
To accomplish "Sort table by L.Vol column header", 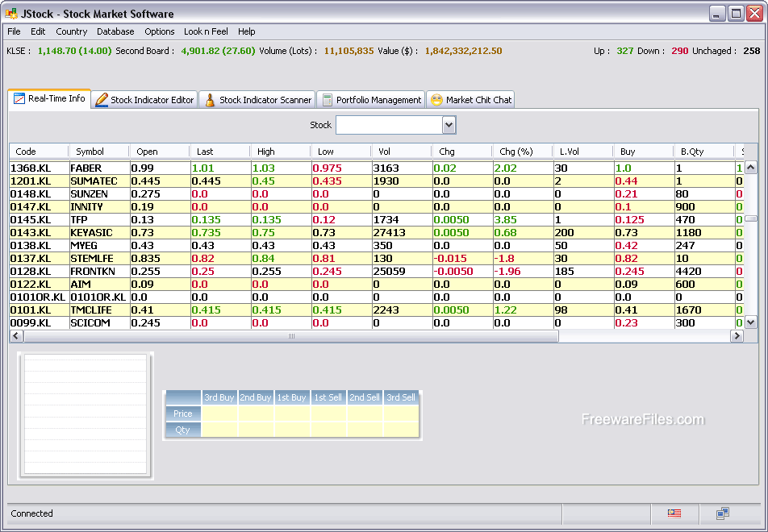I will point(583,152).
